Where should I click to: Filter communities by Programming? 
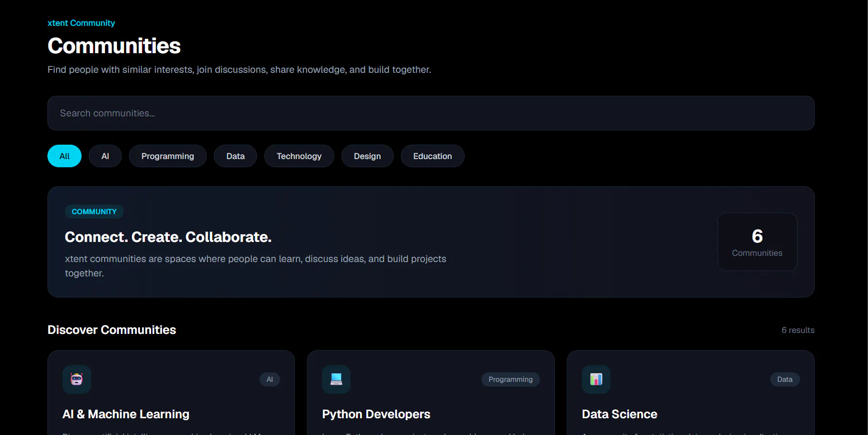[x=168, y=156]
